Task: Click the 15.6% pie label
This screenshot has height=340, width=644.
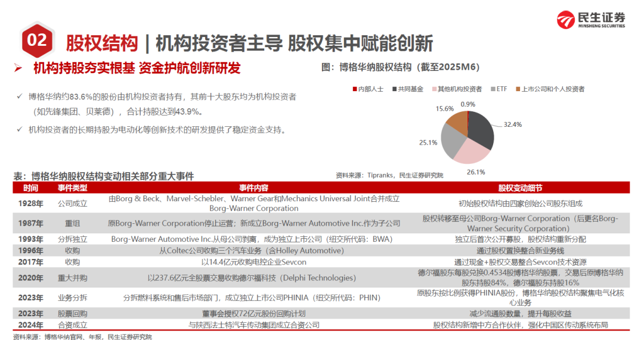Action: pos(445,109)
